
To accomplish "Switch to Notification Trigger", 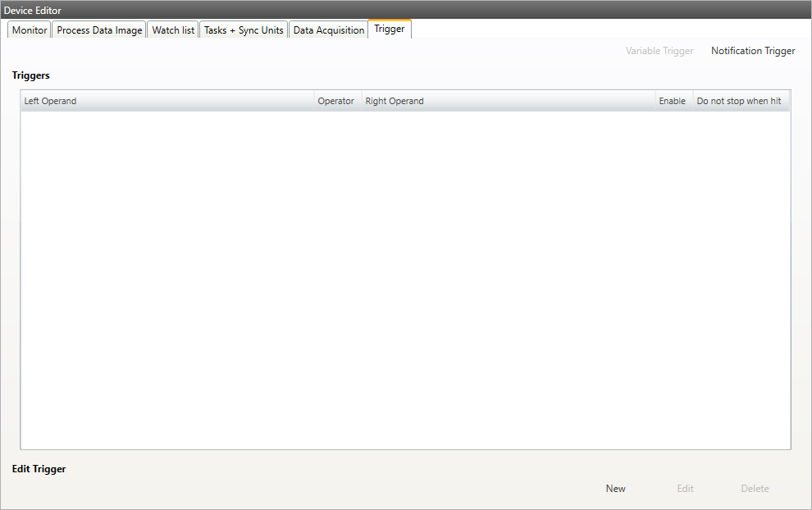I will coord(752,51).
